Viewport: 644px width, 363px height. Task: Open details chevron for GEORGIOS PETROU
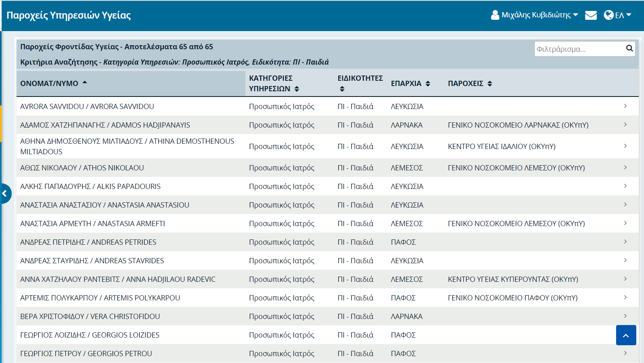[625, 353]
